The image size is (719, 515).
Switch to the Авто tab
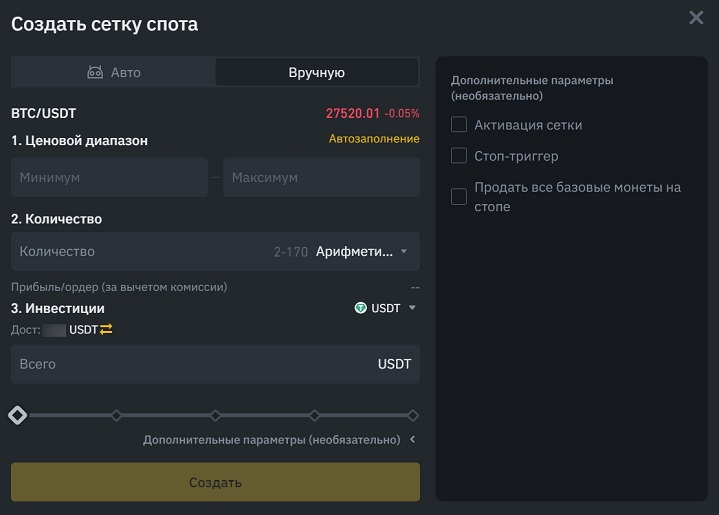pos(112,72)
